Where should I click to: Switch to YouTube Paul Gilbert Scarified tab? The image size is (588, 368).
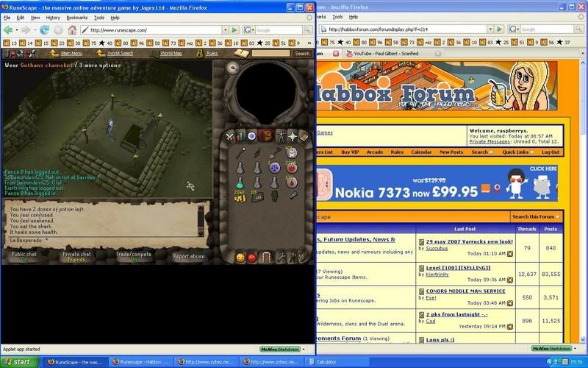point(393,54)
